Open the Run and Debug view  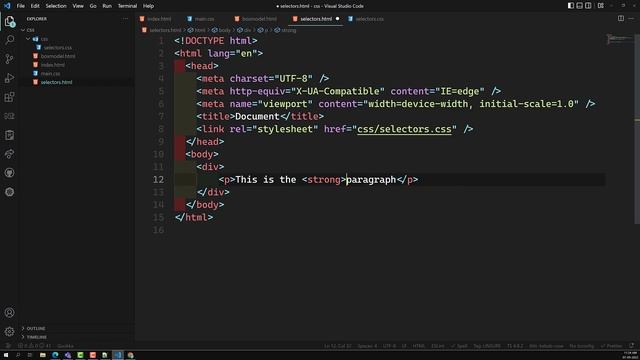pos(9,78)
